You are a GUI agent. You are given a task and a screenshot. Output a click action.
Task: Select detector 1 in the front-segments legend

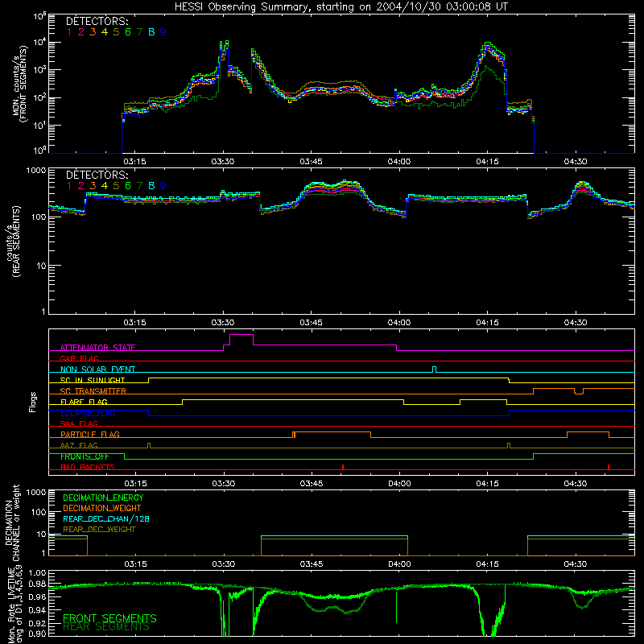point(69,32)
